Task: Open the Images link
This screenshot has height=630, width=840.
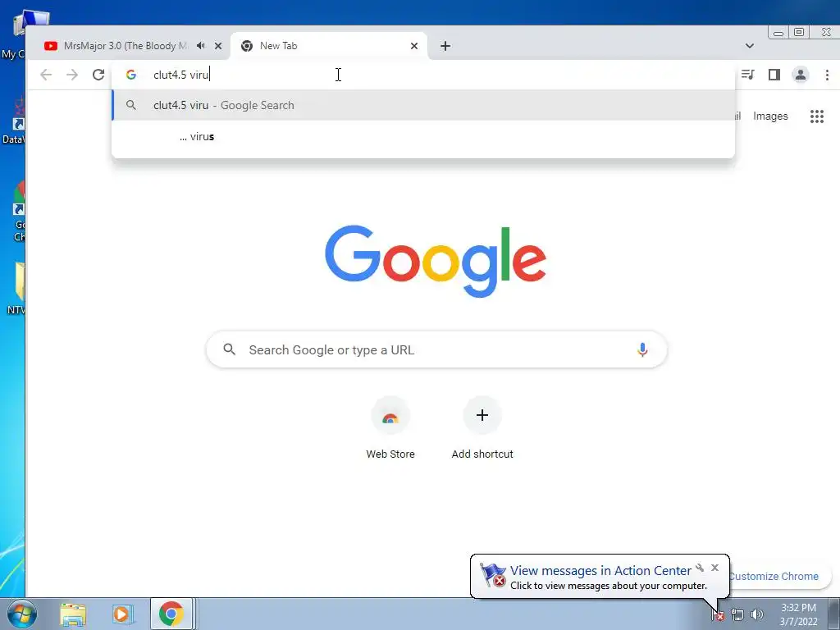Action: pos(770,116)
